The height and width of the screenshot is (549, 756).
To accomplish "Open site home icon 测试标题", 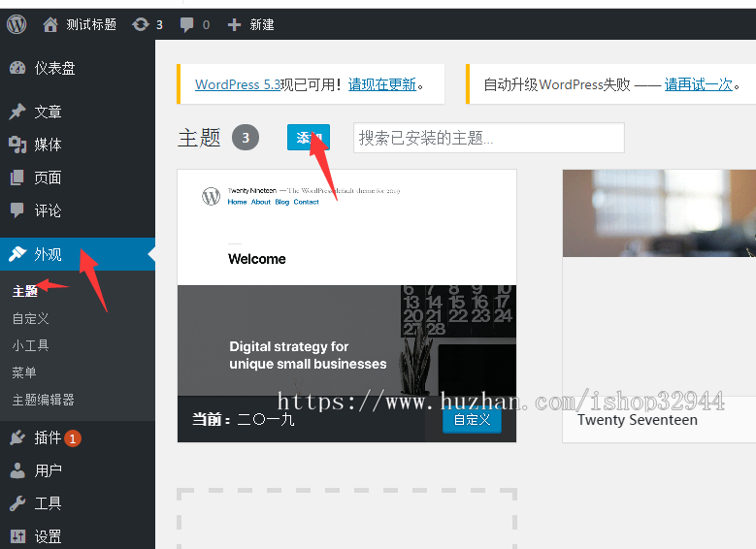I will (x=50, y=24).
